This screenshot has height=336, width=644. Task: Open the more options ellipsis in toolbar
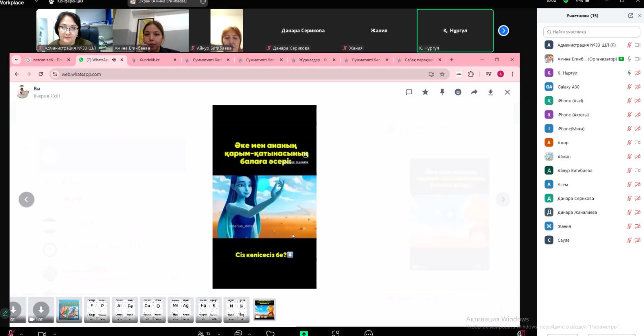click(x=368, y=333)
